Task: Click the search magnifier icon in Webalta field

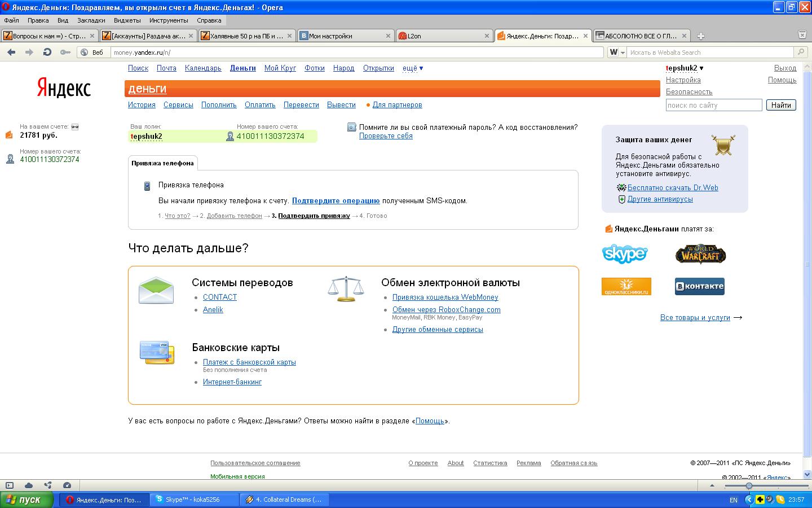Action: (800, 52)
